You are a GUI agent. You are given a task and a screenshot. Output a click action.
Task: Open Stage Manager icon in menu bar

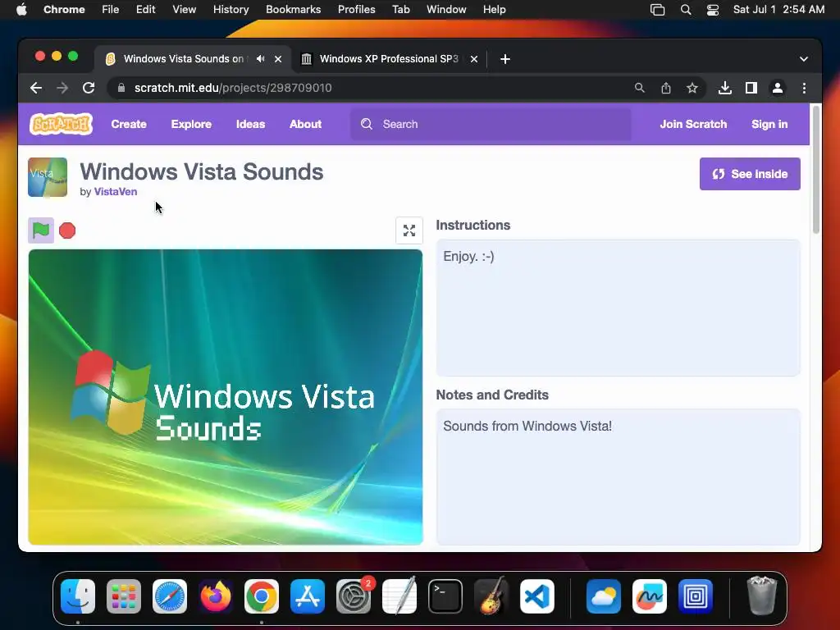657,10
